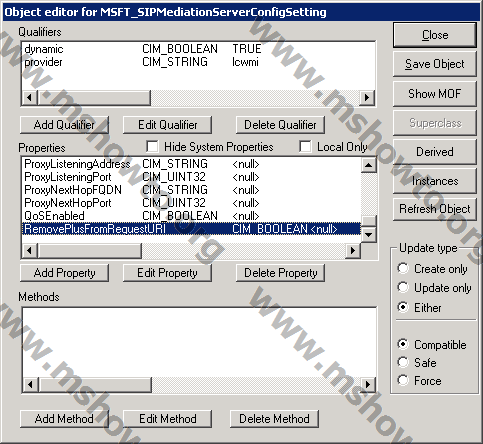Click the Derived button
This screenshot has width=483, height=444.
click(x=435, y=152)
